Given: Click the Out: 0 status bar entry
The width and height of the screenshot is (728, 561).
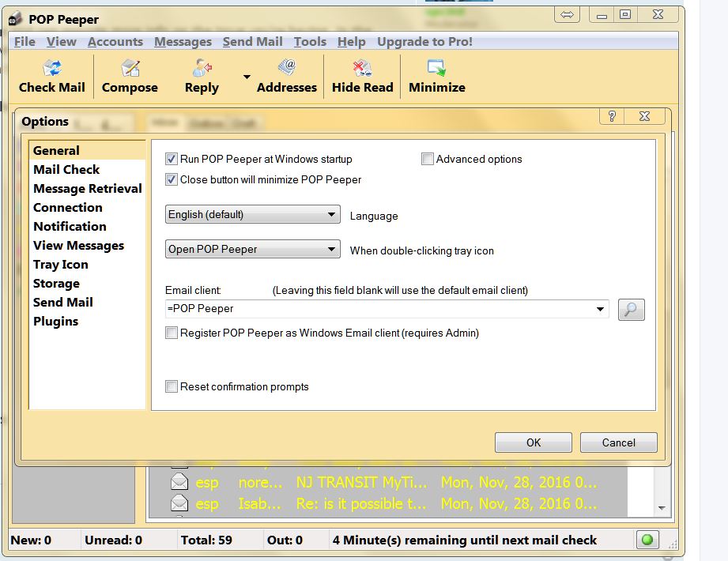Looking at the screenshot, I should 285,540.
